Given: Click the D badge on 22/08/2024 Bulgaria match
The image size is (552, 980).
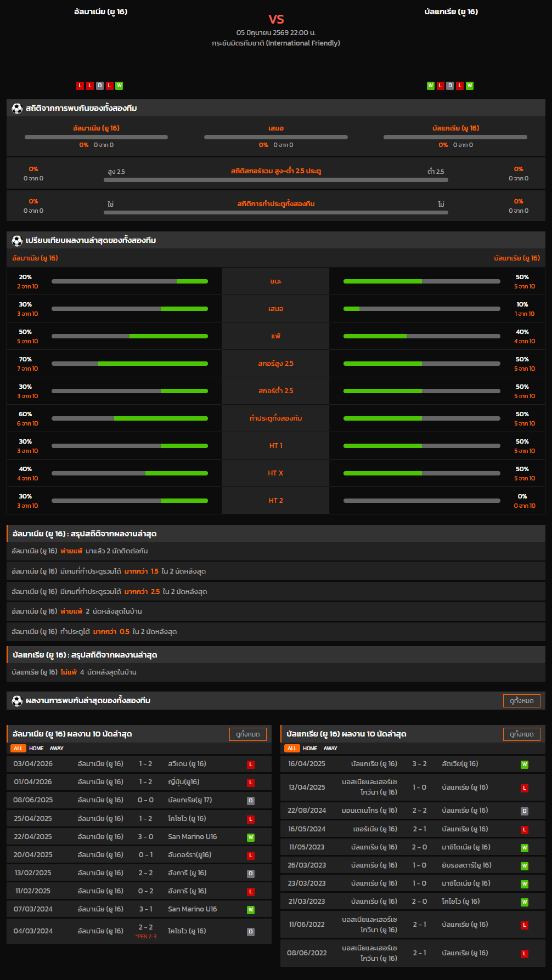Looking at the screenshot, I should pos(524,811).
